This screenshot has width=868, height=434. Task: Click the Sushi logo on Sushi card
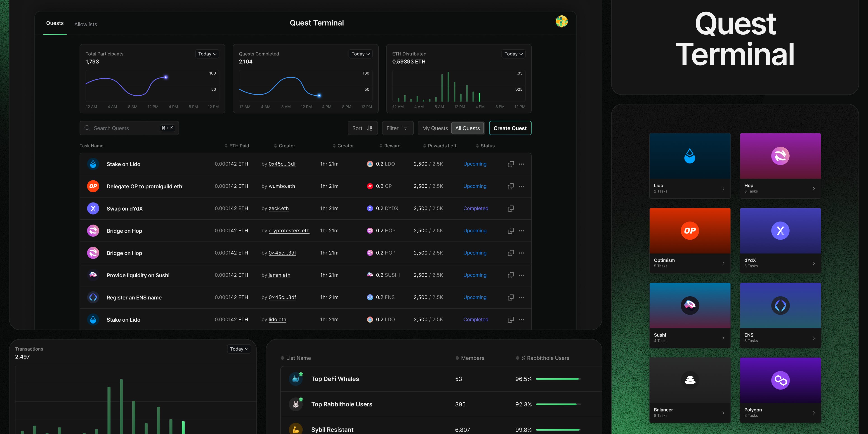(x=690, y=306)
